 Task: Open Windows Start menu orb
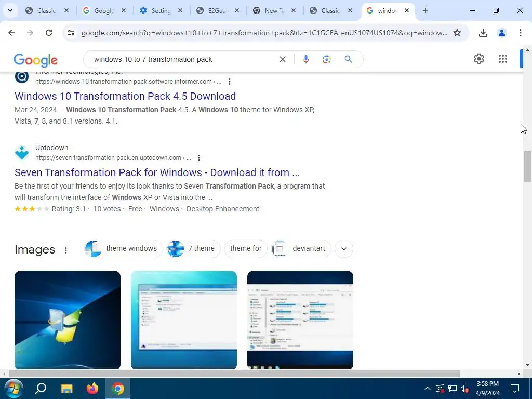coord(13,389)
